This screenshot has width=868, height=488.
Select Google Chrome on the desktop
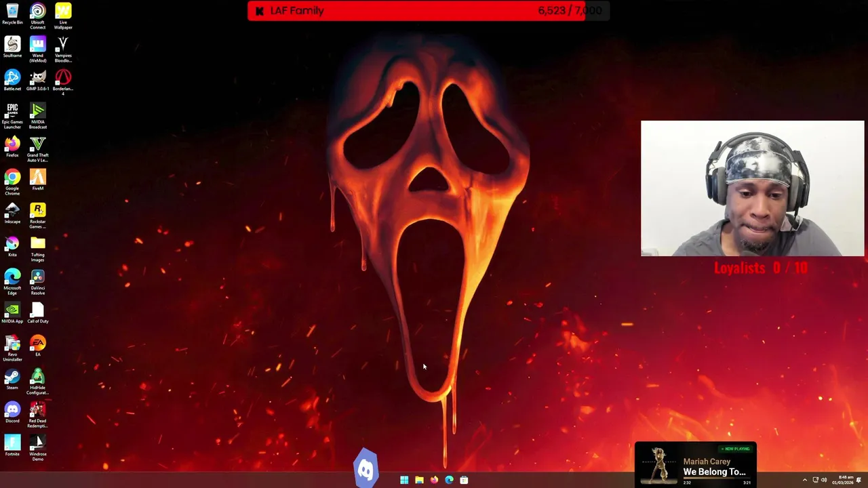[x=12, y=182]
